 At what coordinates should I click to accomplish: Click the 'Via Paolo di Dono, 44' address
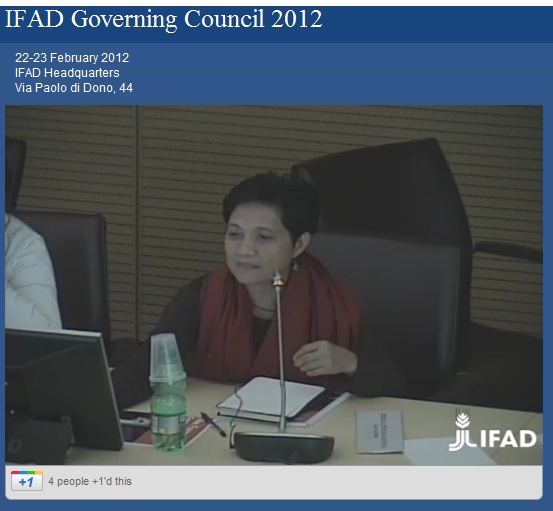point(74,88)
